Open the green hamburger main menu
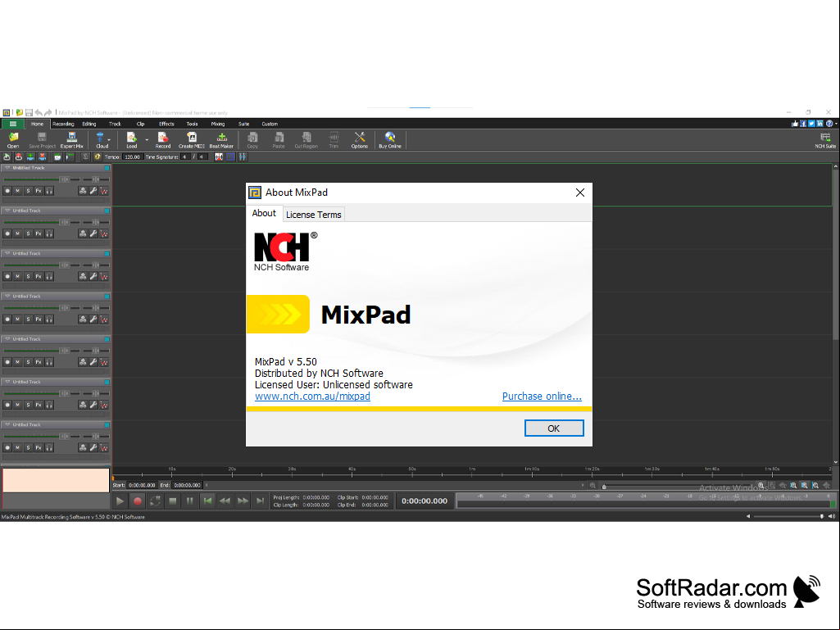The width and height of the screenshot is (840, 630). pos(12,124)
